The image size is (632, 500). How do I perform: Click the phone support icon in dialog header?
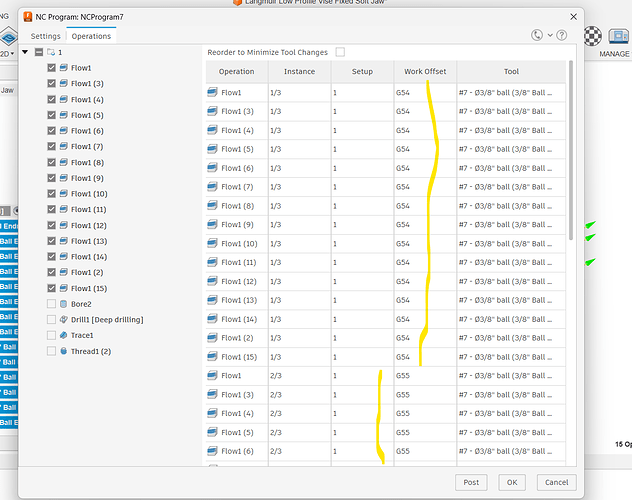pos(537,35)
